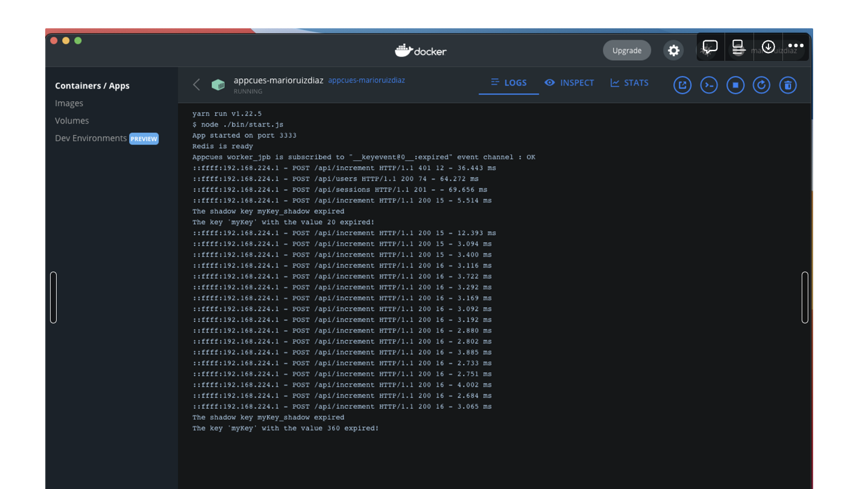Click the Upgrade button
Screen dimensions: 868x489
(x=626, y=51)
